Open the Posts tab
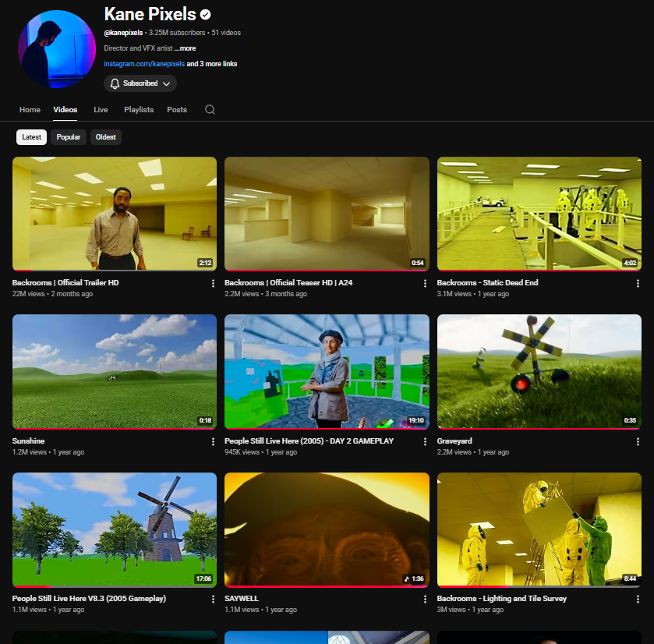The height and width of the screenshot is (644, 654). 177,110
